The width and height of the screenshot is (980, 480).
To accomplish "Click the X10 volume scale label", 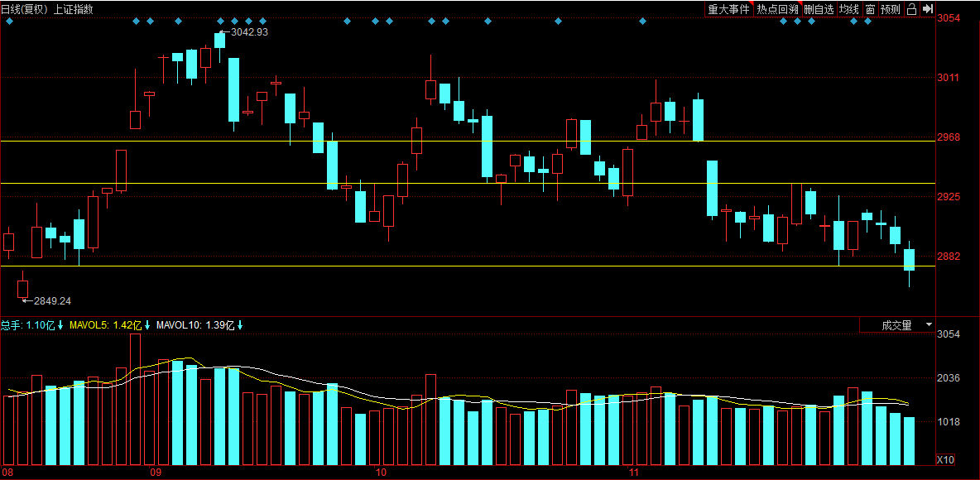I will (x=945, y=460).
